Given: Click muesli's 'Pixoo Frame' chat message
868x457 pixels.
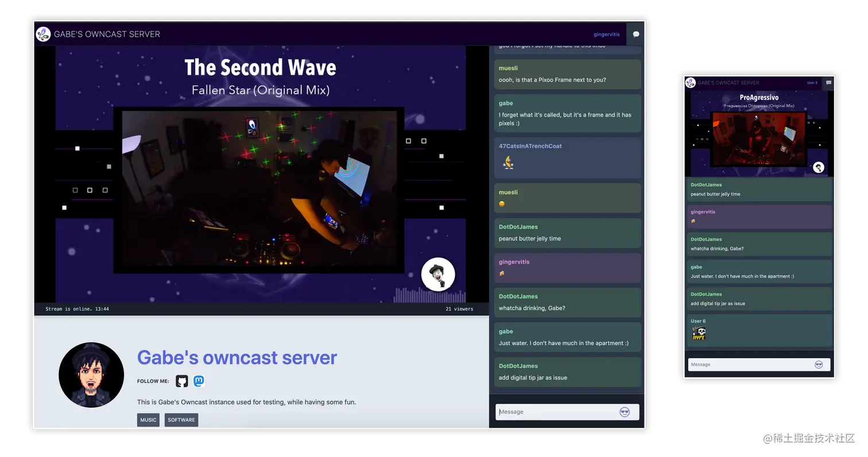Looking at the screenshot, I should [x=567, y=74].
